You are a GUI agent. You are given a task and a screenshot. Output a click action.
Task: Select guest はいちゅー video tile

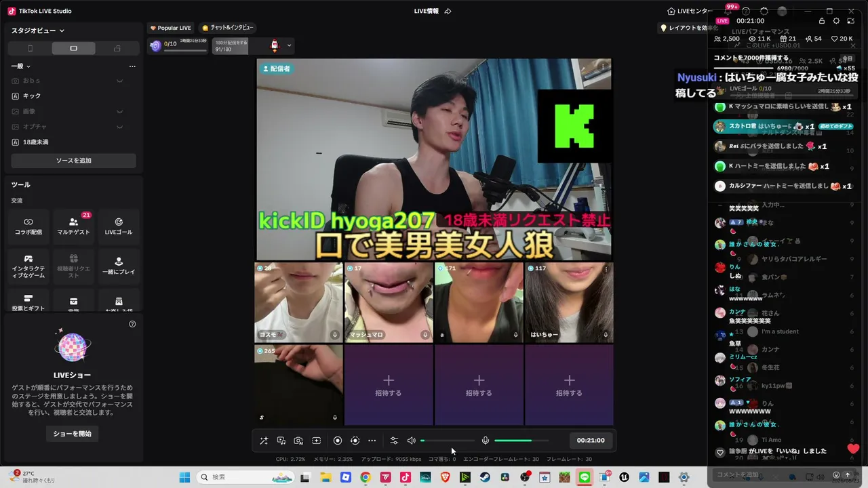click(569, 302)
